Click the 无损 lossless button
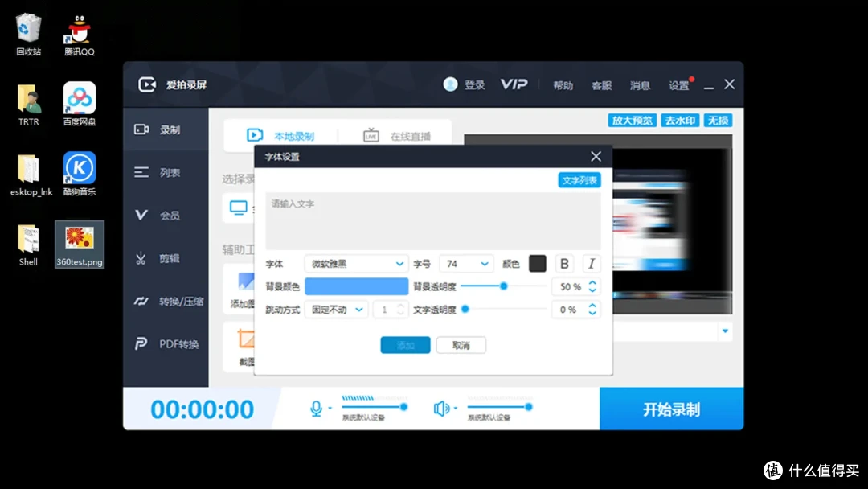This screenshot has height=489, width=868. pyautogui.click(x=718, y=121)
